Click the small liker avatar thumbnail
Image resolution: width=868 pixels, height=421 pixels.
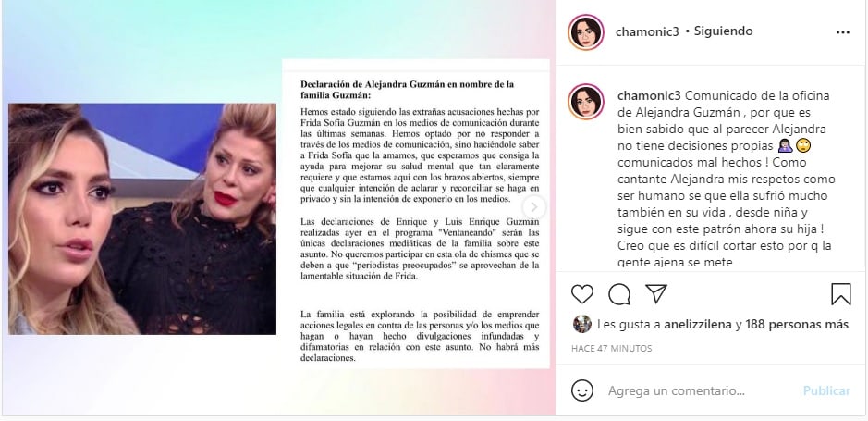[x=581, y=324]
